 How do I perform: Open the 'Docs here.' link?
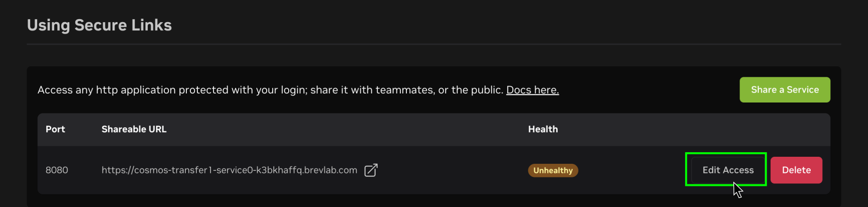click(532, 90)
